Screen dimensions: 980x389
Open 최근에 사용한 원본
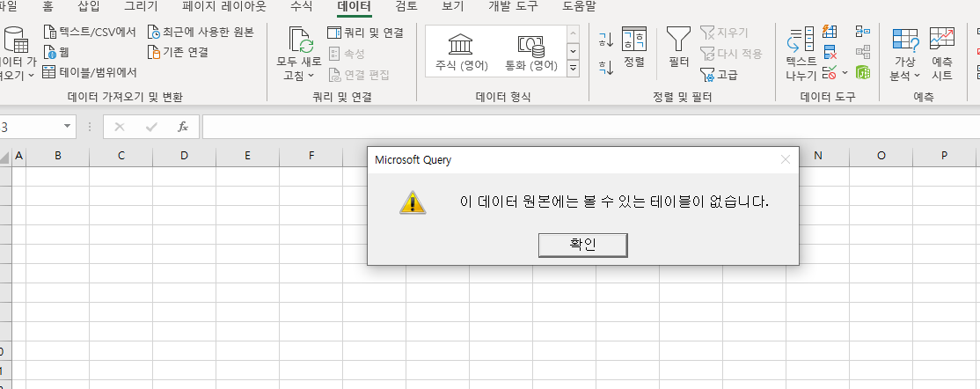[154, 33]
